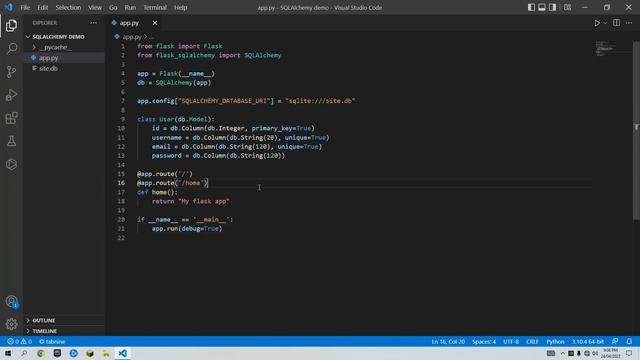Open Customize Layout icon
640x360 pixels.
coord(567,7)
